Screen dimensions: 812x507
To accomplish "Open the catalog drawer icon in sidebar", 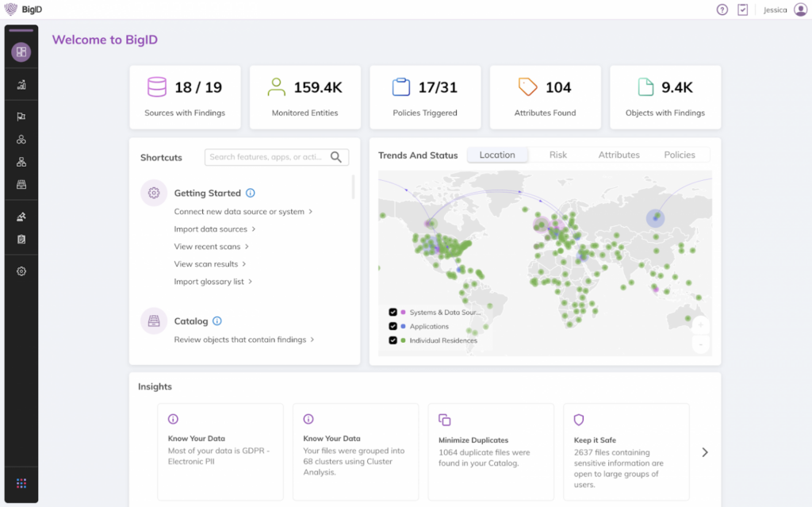I will pos(21,185).
